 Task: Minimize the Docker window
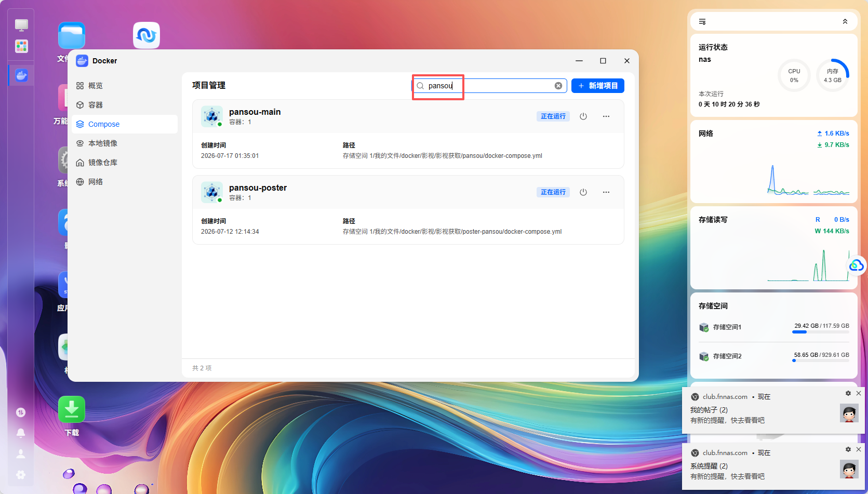[x=579, y=61]
